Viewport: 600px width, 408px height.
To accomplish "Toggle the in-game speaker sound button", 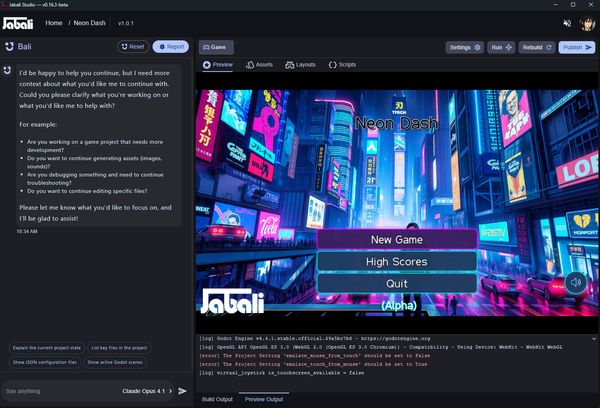I will click(575, 282).
